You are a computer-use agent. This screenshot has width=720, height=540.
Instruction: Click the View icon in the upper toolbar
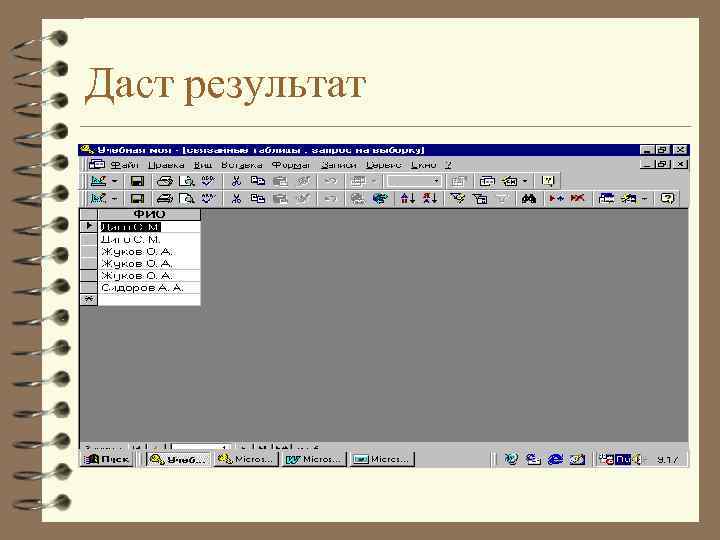98,181
